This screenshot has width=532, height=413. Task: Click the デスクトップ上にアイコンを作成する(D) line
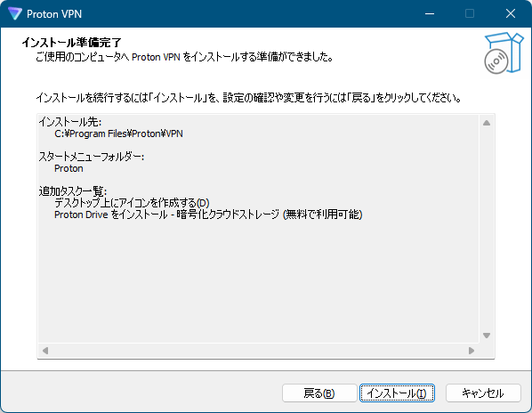132,203
